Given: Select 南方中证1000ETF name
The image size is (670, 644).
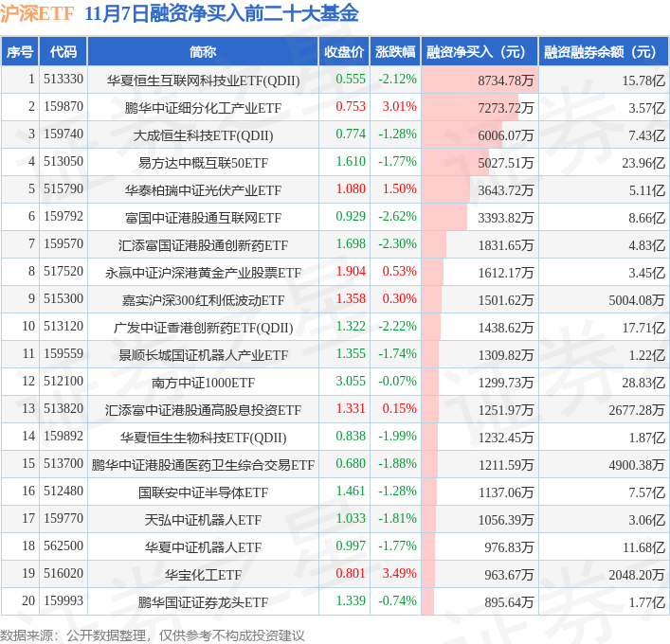Looking at the screenshot, I should click(203, 383).
